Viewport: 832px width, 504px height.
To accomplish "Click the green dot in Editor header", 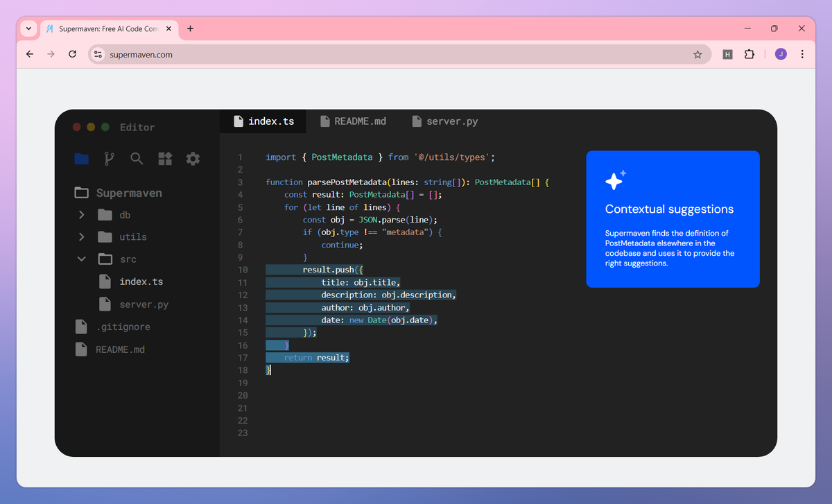I will (105, 127).
